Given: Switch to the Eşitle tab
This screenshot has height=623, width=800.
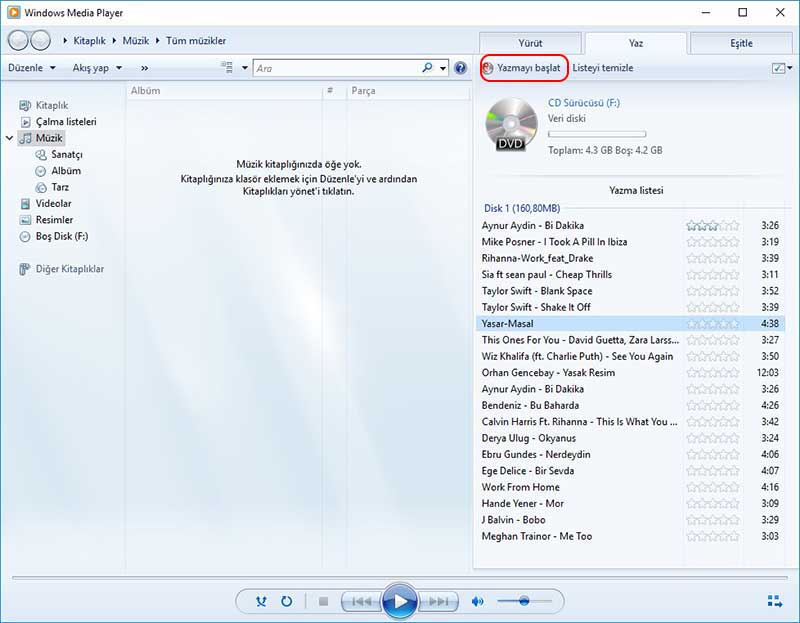Looking at the screenshot, I should 741,43.
